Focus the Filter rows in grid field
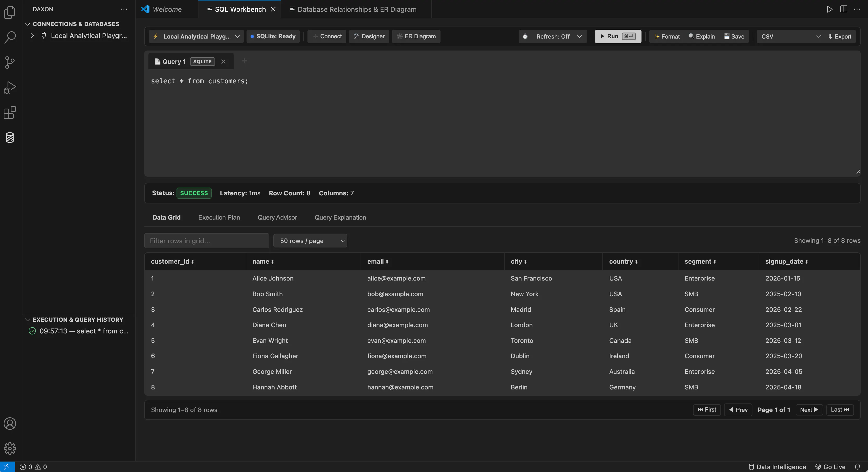This screenshot has height=472, width=868. pos(206,241)
